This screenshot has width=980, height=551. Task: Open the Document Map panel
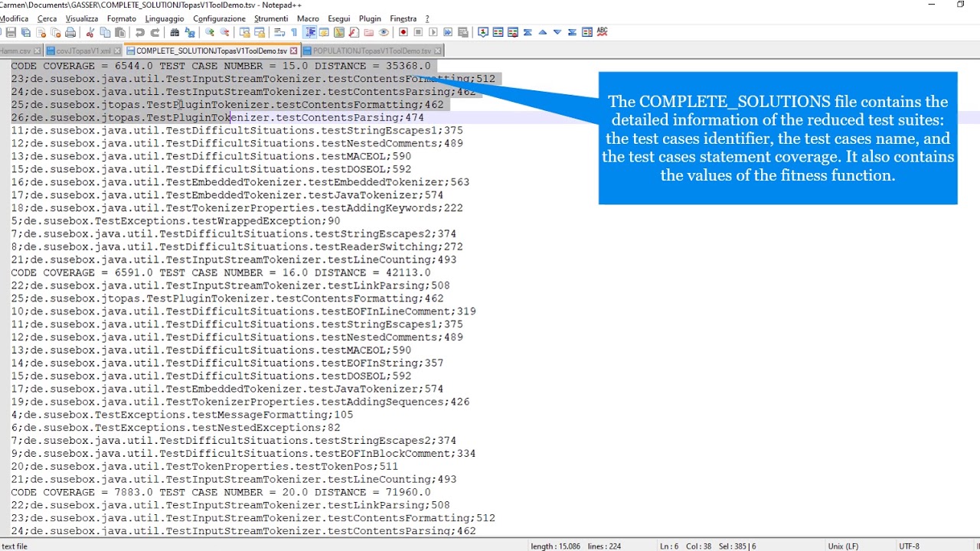pyautogui.click(x=339, y=32)
